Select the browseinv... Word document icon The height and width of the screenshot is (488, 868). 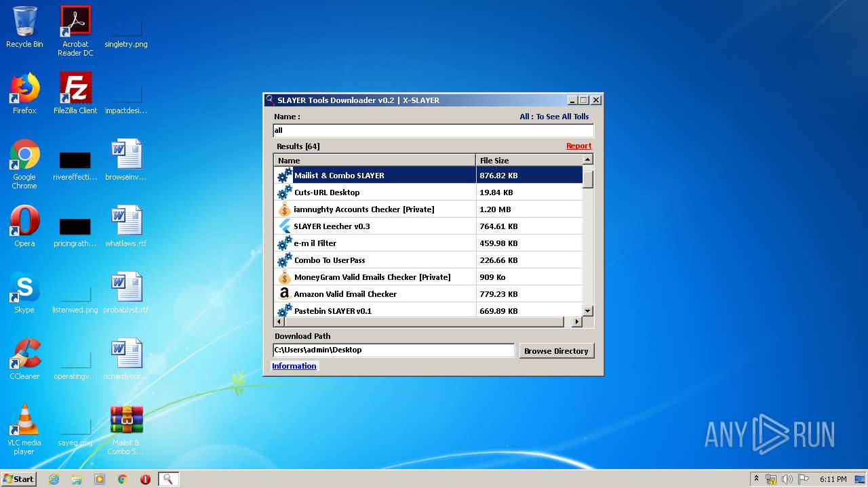(126, 160)
